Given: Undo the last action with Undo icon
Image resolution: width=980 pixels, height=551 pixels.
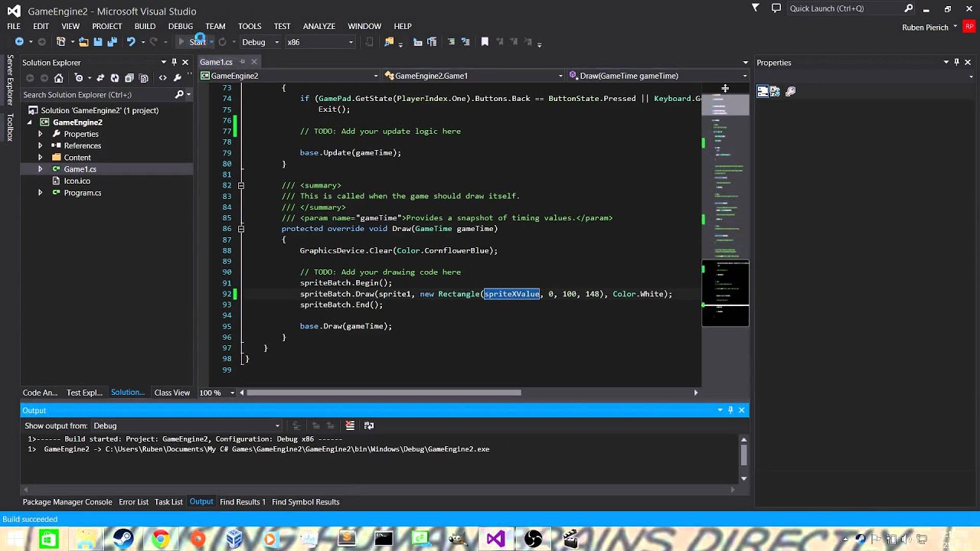Looking at the screenshot, I should coord(131,42).
